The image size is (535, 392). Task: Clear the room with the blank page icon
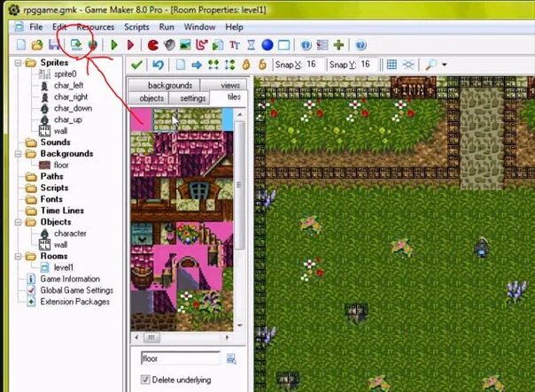click(x=181, y=65)
